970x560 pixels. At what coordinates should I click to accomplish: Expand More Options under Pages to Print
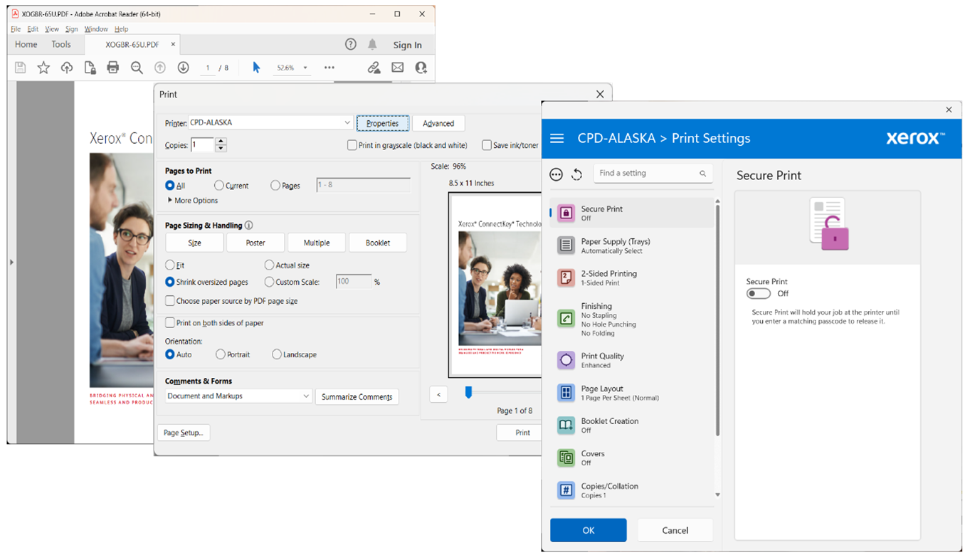[x=193, y=201]
